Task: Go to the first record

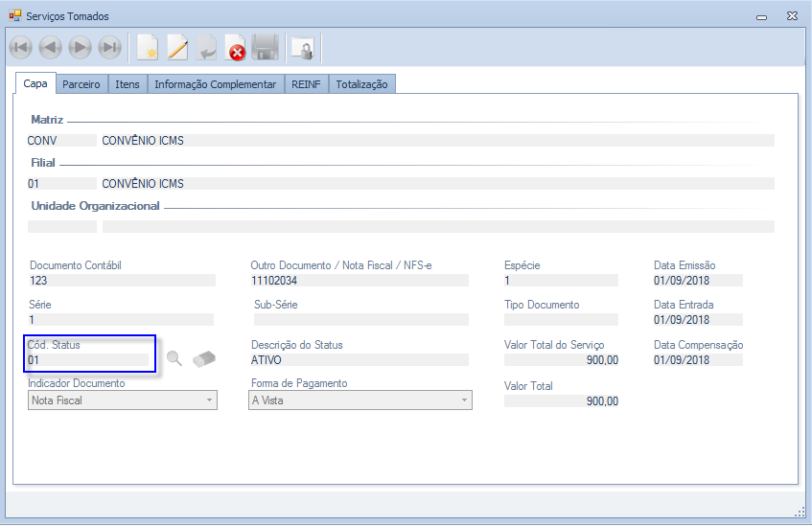Action: click(x=20, y=47)
